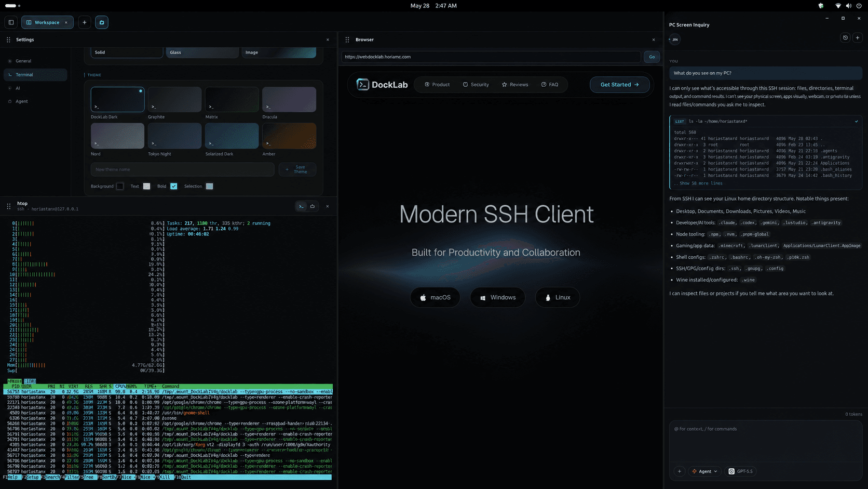Open the Selection color swatch
868x489 pixels.
[209, 187]
